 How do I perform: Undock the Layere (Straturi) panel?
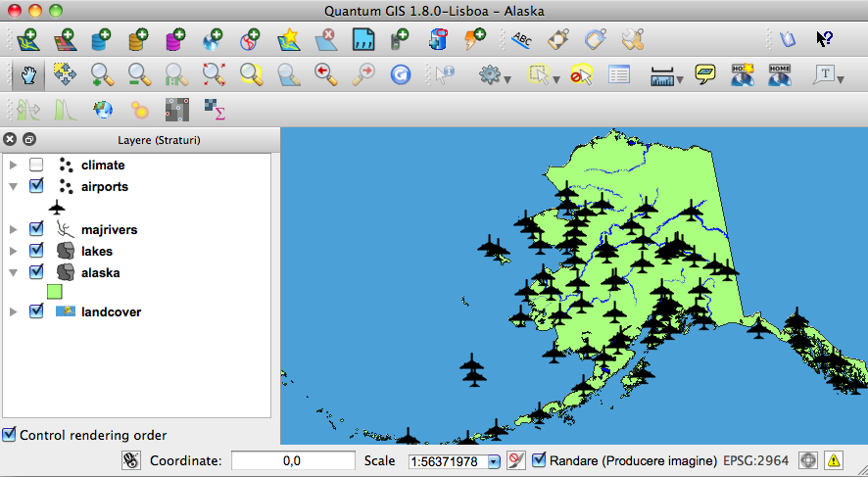(29, 139)
